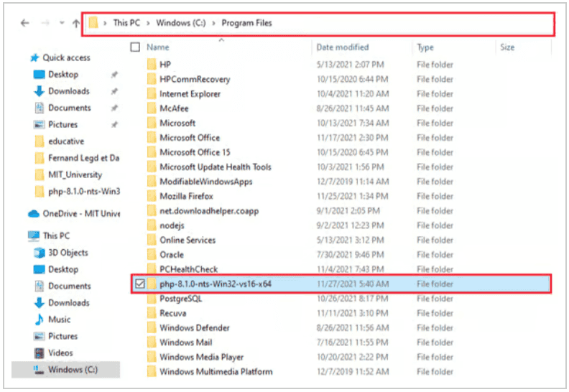The image size is (569, 392).
Task: Select the MIT_University folder in Quick access
Action: click(75, 174)
